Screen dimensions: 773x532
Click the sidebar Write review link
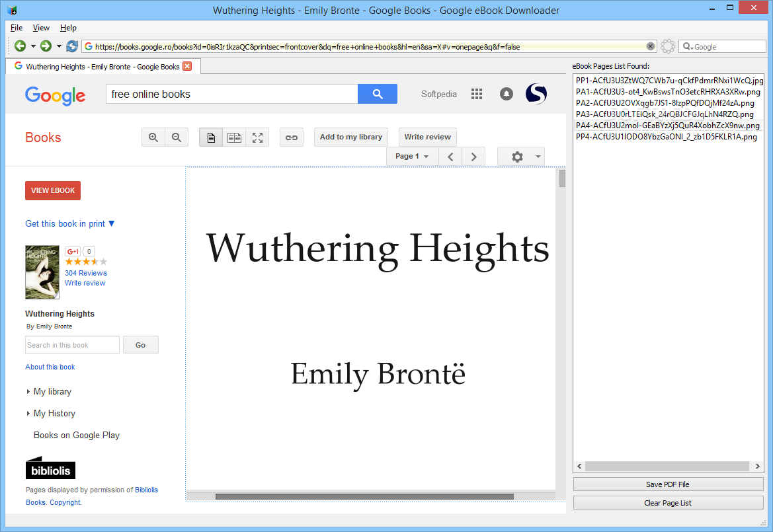(85, 283)
